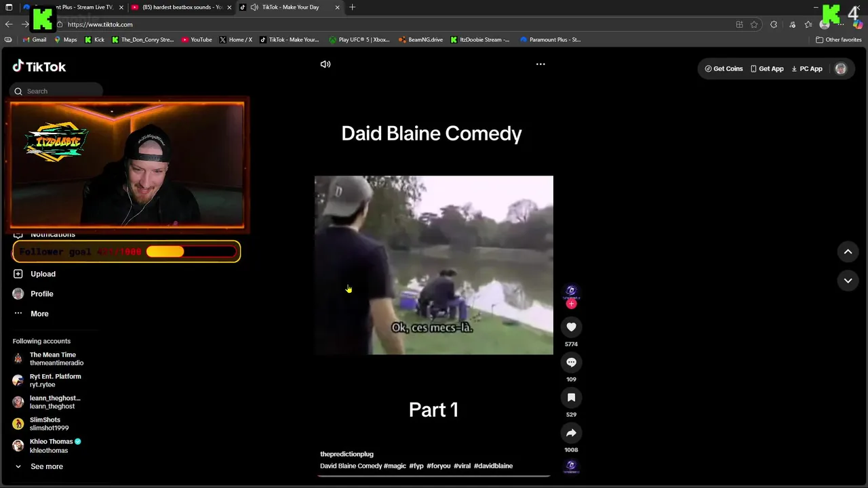
Task: Select the TikTok - Make Your Day tab
Action: click(x=290, y=7)
